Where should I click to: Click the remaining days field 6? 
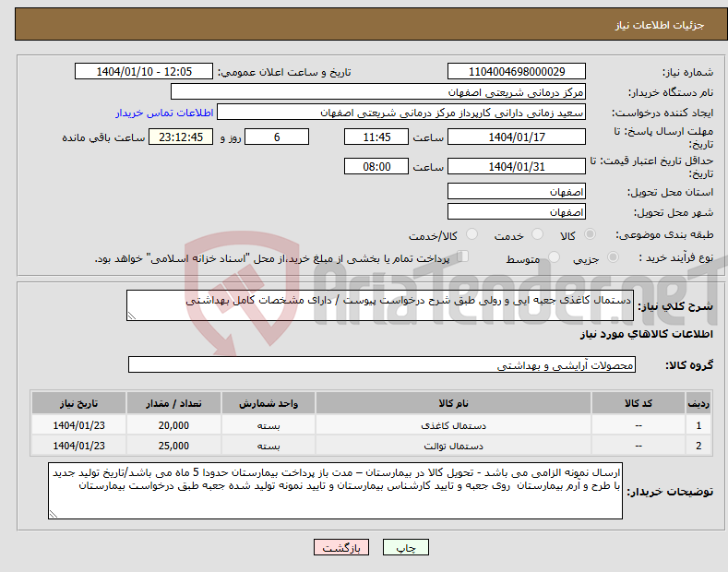pos(277,137)
